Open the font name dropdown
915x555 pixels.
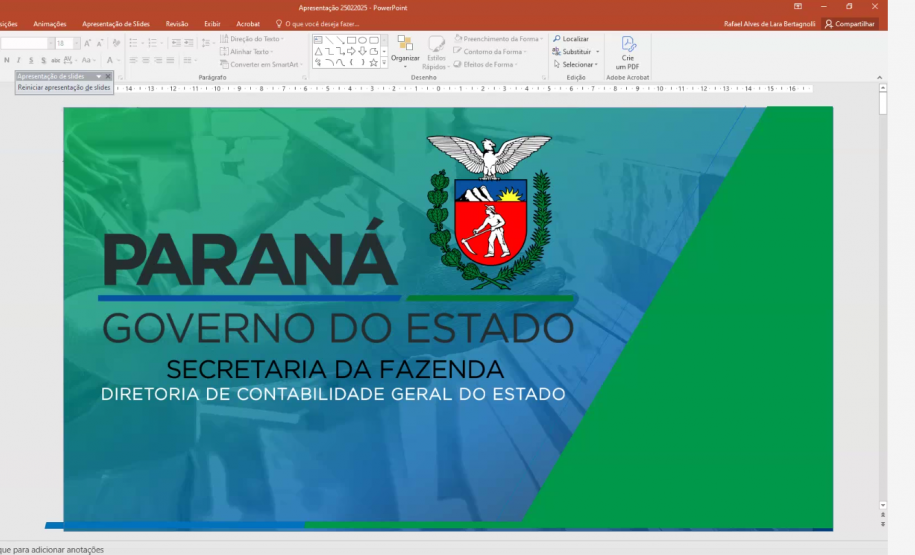point(51,43)
